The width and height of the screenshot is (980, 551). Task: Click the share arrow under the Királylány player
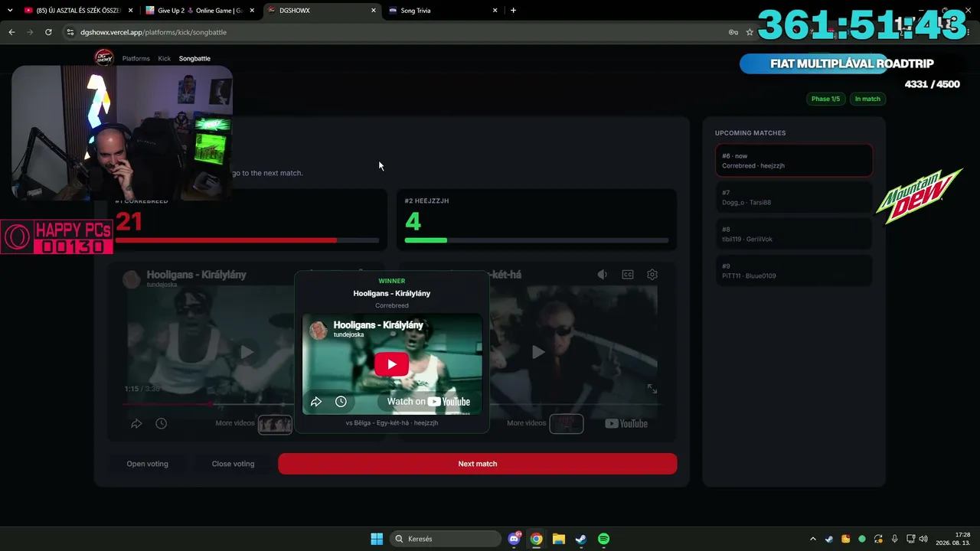(x=136, y=423)
